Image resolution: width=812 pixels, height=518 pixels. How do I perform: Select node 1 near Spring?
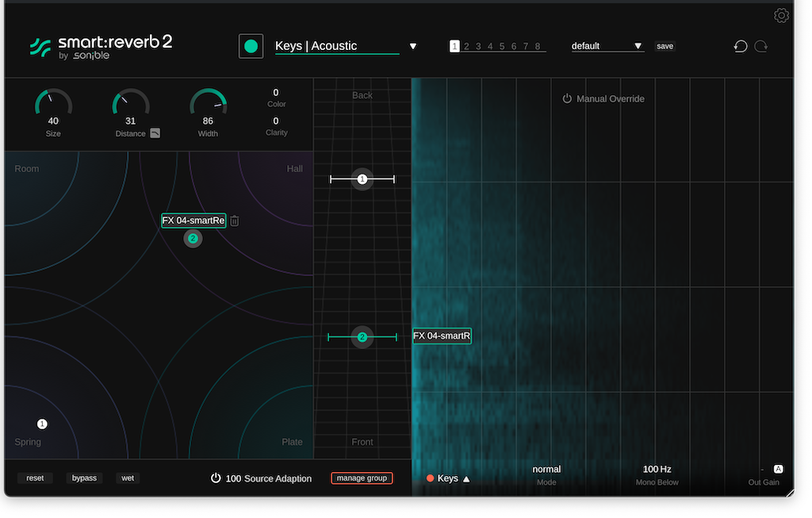point(42,424)
